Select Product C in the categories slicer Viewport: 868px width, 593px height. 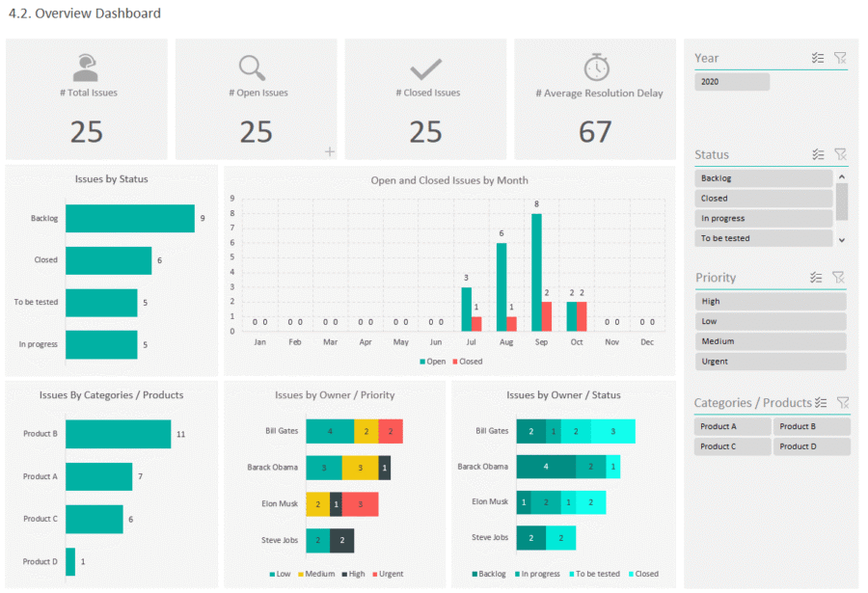pyautogui.click(x=732, y=446)
